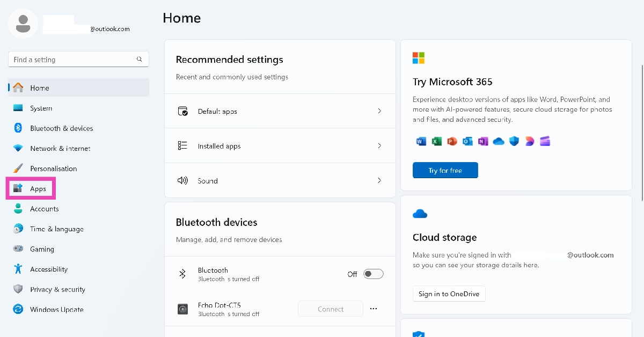
Task: Click the Excel icon in the promo card
Action: (x=436, y=141)
